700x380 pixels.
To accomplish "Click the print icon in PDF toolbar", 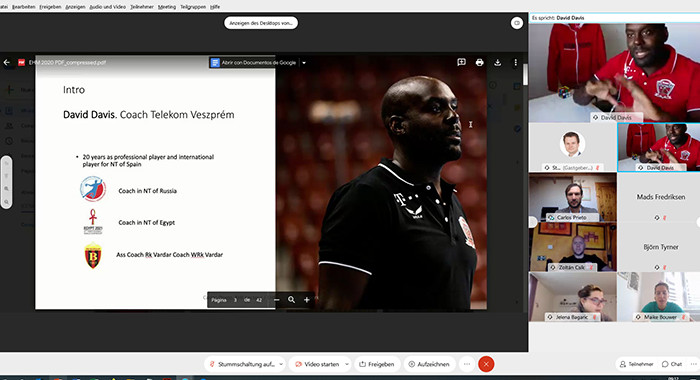I will coord(479,63).
